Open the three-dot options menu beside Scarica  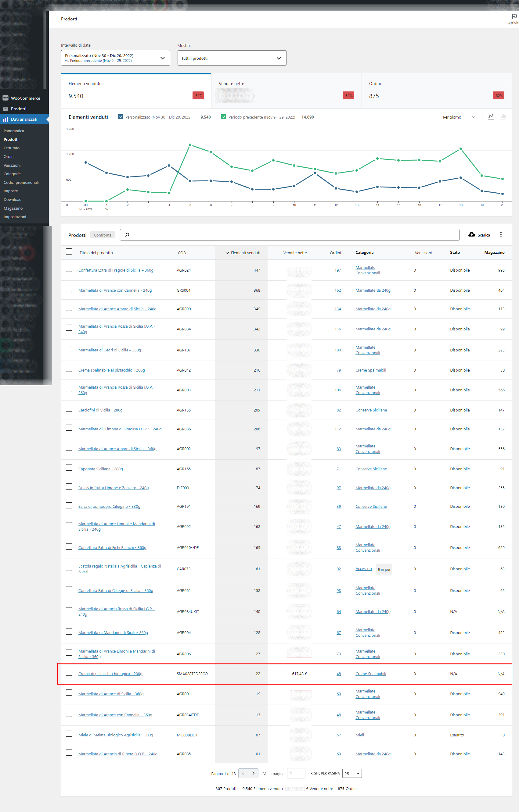pyautogui.click(x=501, y=235)
